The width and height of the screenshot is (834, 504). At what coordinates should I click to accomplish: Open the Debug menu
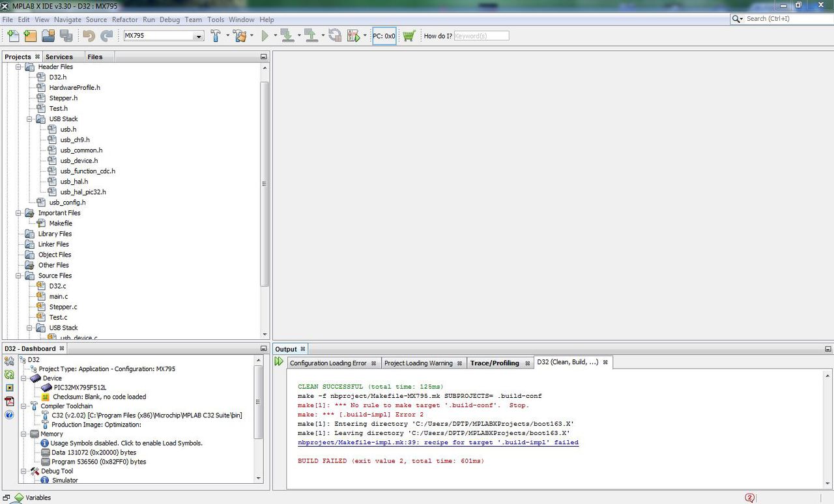click(x=169, y=20)
